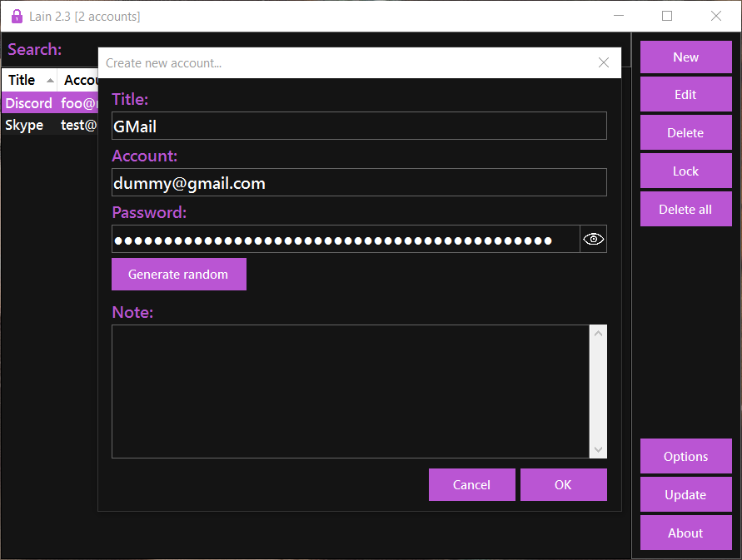Image resolution: width=742 pixels, height=560 pixels.
Task: Click Note scrollbar up arrow
Action: click(x=598, y=334)
